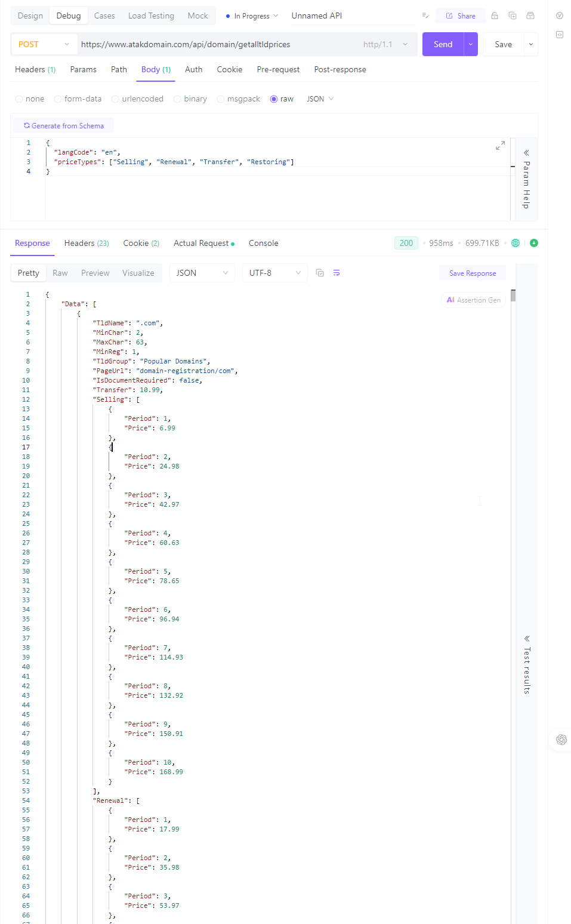Open the response Cookie (2) tab
The height and width of the screenshot is (924, 571).
click(x=141, y=243)
